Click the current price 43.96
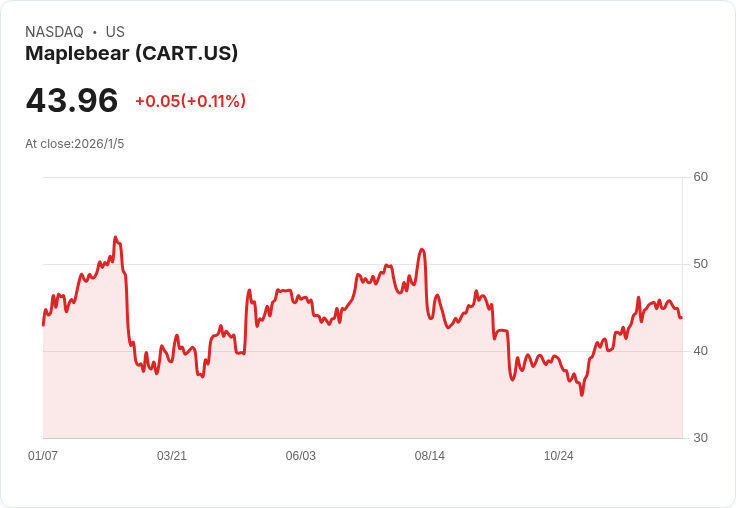This screenshot has width=736, height=508. click(72, 100)
